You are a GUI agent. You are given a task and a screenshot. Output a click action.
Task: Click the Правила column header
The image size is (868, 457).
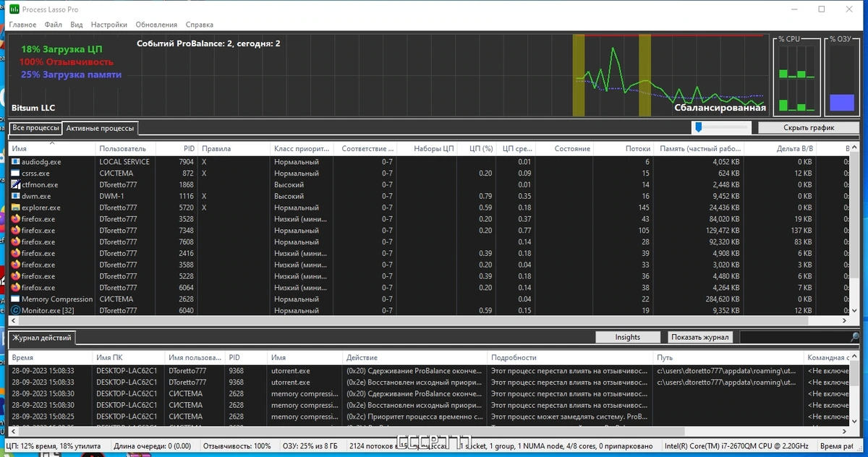pyautogui.click(x=234, y=149)
